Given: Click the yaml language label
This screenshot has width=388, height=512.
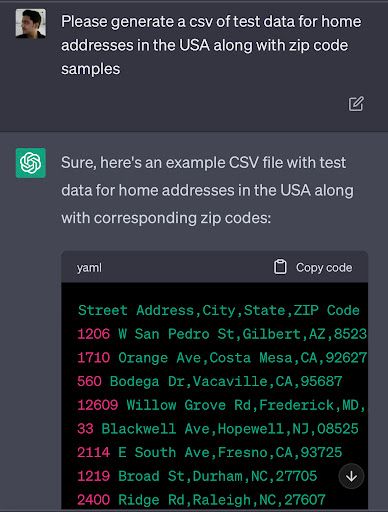Looking at the screenshot, I should (x=89, y=268).
